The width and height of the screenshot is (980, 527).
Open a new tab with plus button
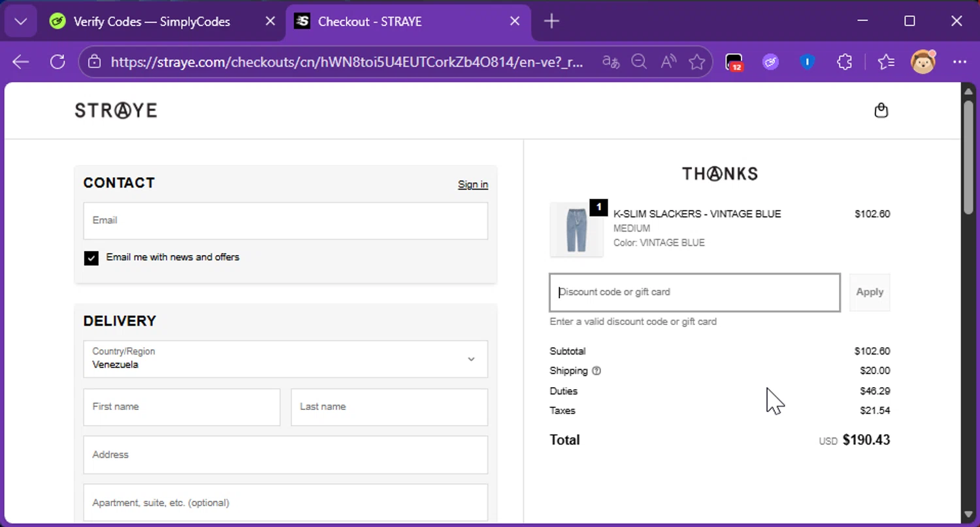(x=551, y=22)
